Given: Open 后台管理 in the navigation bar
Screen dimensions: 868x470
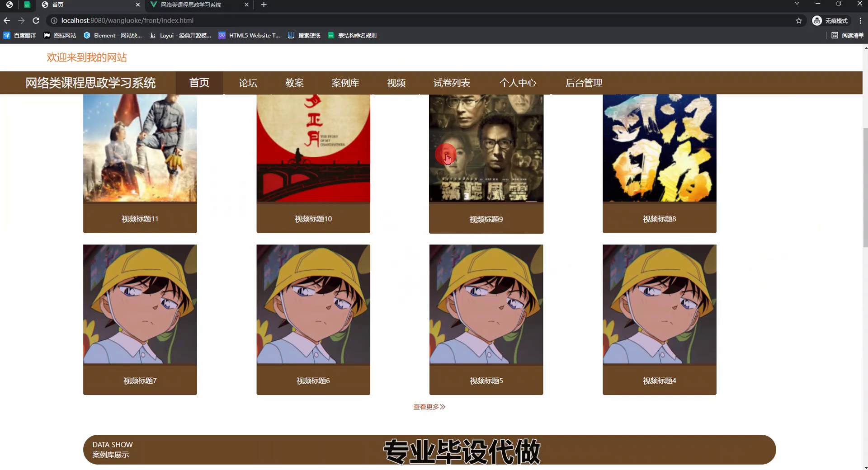Looking at the screenshot, I should pos(584,83).
